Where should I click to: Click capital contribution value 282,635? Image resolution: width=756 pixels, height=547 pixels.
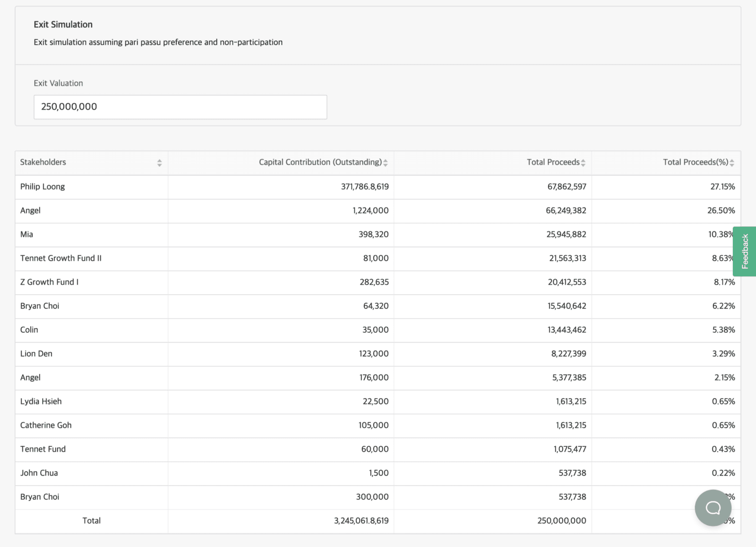click(374, 282)
